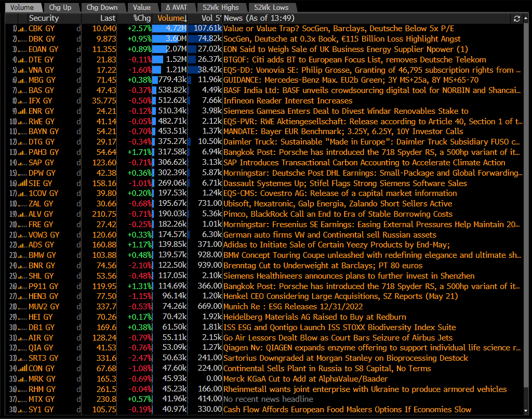
Task: Click the Security column header
Action: click(44, 18)
